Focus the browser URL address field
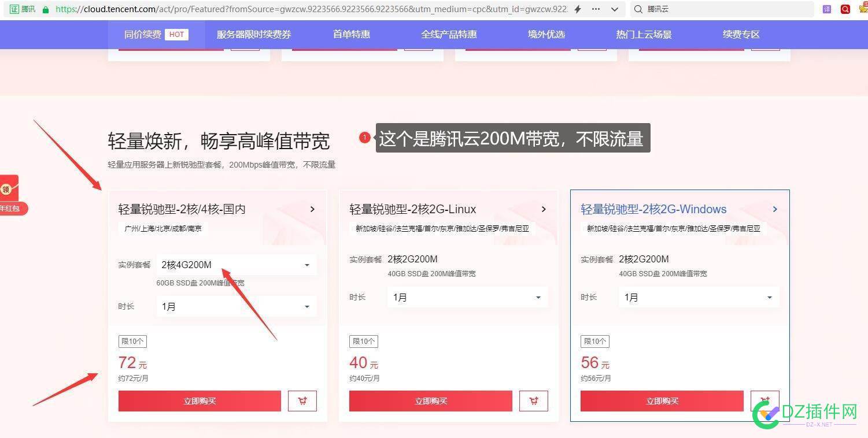 [x=312, y=9]
